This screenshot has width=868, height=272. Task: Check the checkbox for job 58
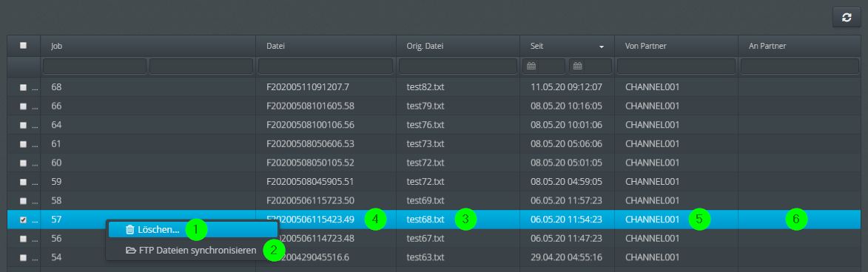pyautogui.click(x=23, y=201)
